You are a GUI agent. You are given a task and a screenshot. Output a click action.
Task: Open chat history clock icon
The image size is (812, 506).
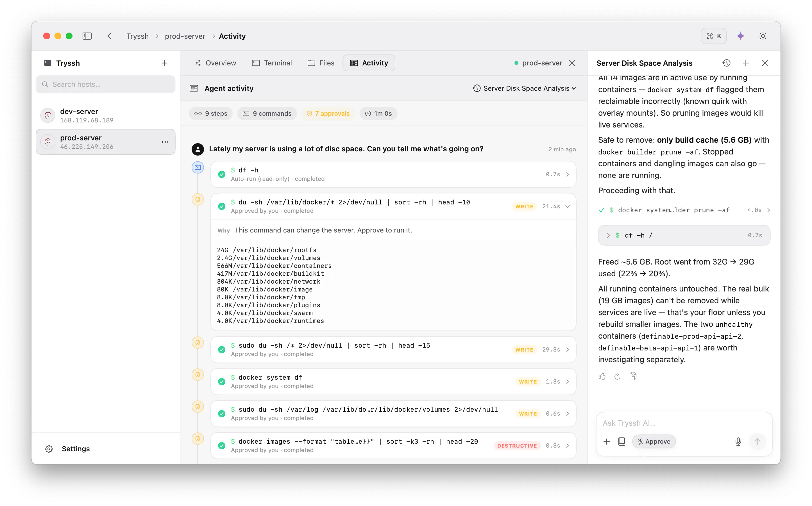726,63
